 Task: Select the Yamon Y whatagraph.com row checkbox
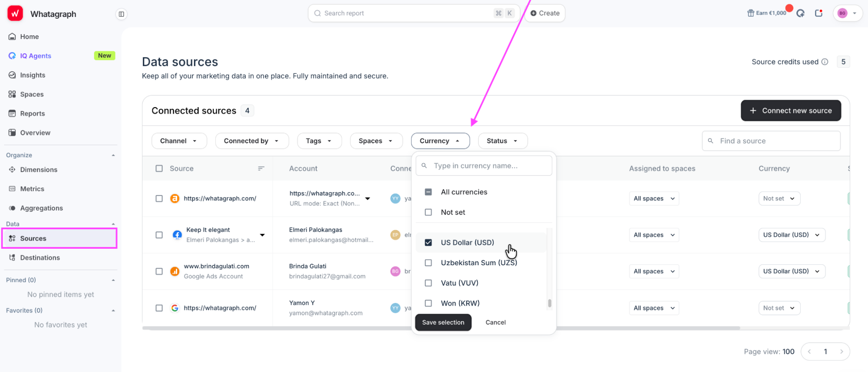159,308
